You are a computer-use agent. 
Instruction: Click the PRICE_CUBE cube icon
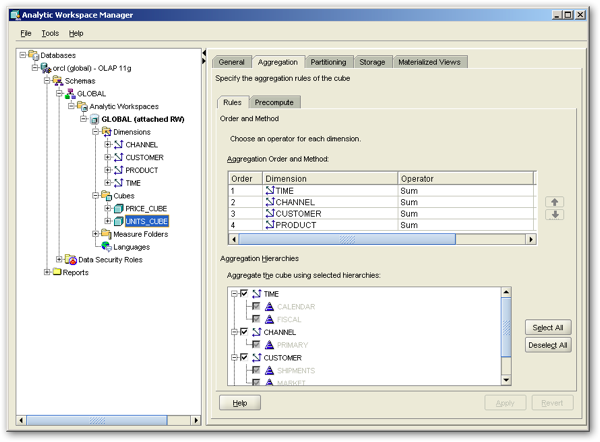click(x=119, y=209)
